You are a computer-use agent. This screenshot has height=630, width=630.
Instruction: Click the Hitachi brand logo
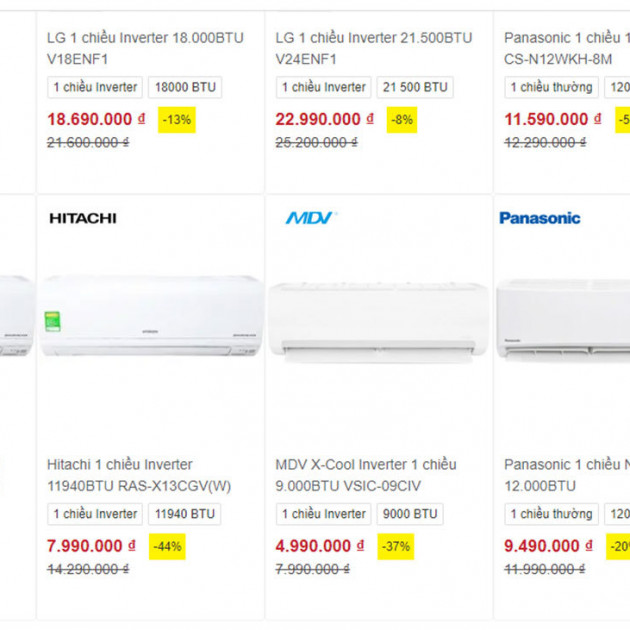pyautogui.click(x=83, y=218)
